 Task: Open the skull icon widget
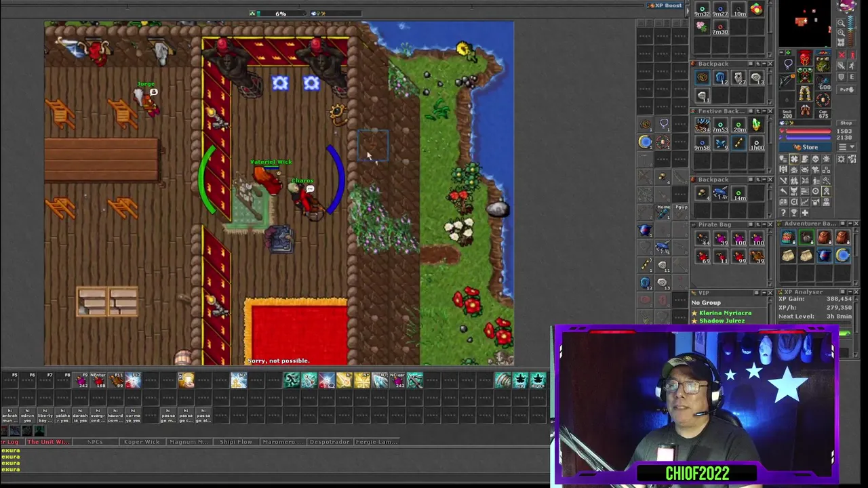(816, 159)
